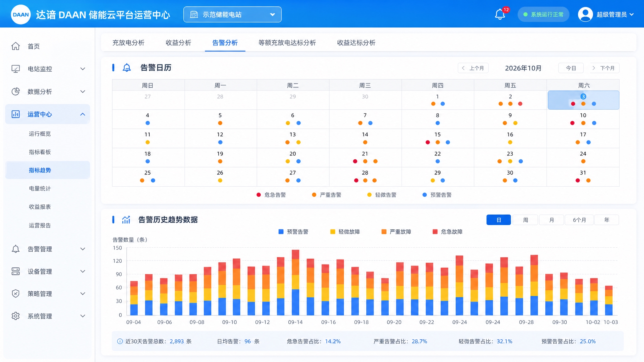Collapse the 运营中心 menu chevron
Viewport: 644px width, 362px height.
83,114
